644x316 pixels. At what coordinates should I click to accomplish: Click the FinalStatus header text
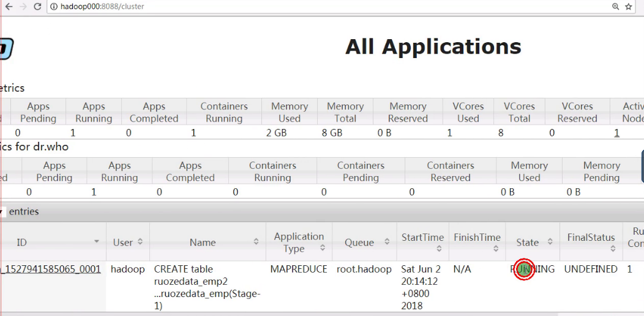[x=591, y=237]
